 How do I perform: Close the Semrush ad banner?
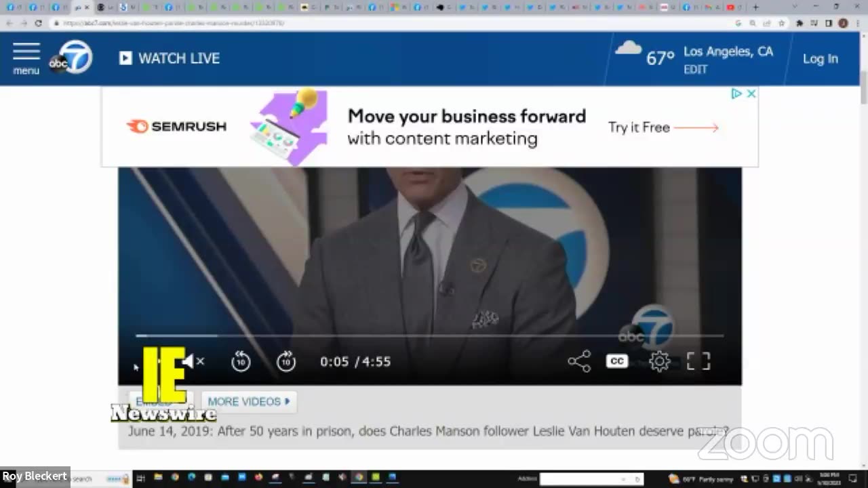point(751,94)
